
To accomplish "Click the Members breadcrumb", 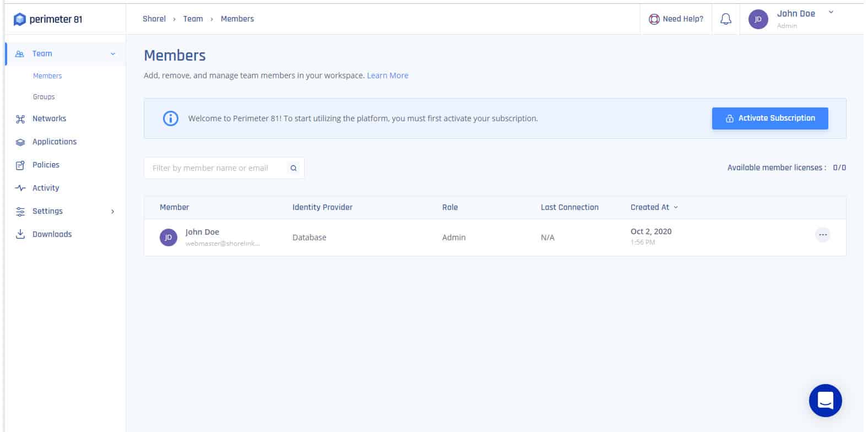I will point(237,19).
